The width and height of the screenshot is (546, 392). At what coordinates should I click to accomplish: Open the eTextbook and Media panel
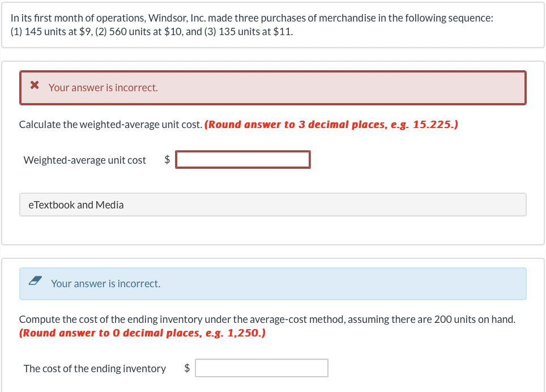click(x=273, y=204)
